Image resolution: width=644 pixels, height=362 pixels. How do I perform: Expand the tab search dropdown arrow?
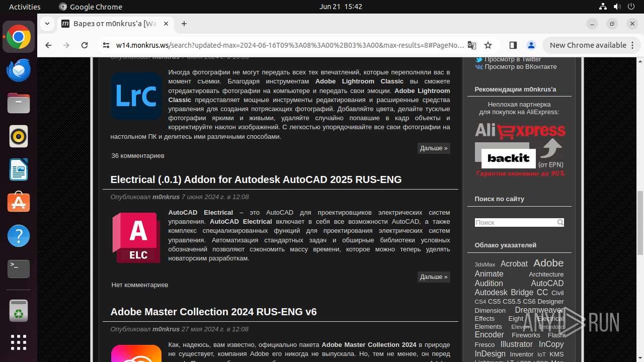click(47, 24)
